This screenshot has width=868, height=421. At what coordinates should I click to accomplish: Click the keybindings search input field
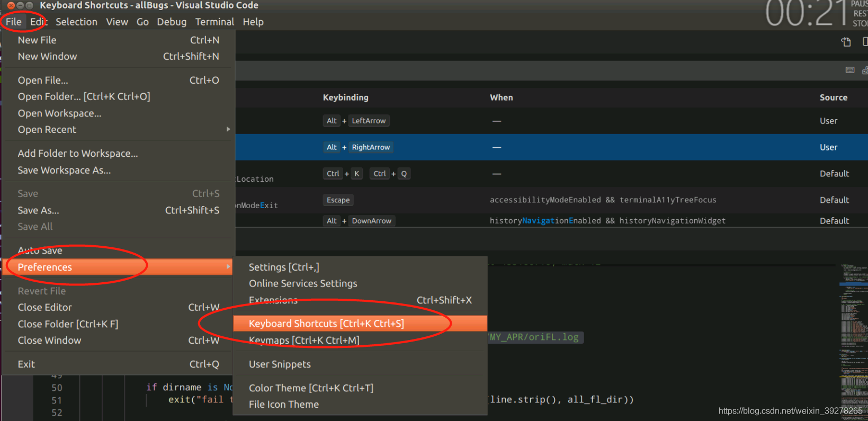pos(538,70)
